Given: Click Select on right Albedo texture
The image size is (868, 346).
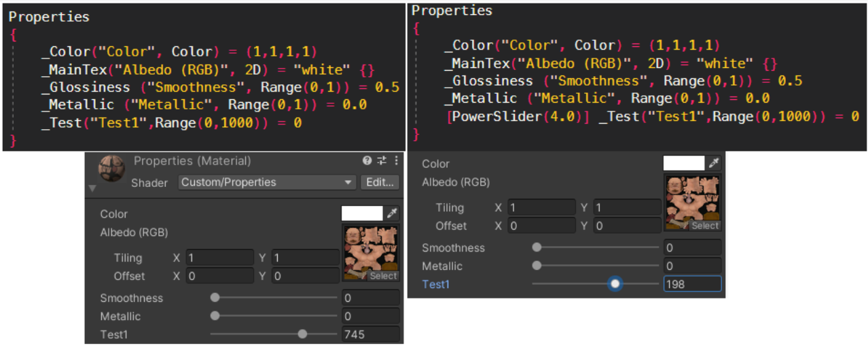Looking at the screenshot, I should (x=705, y=226).
